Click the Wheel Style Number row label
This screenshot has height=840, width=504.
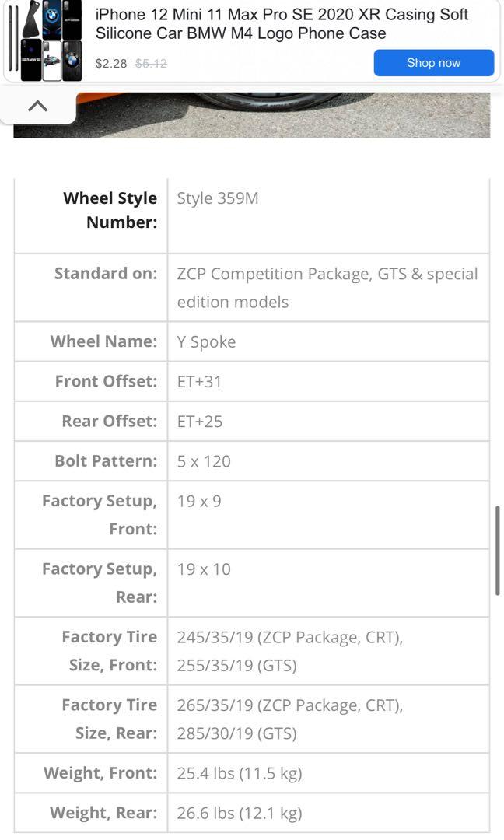(x=107, y=210)
